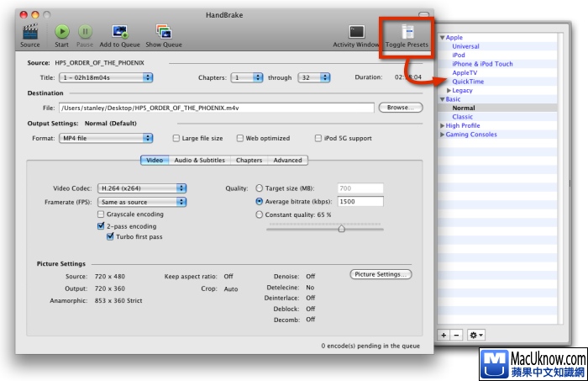This screenshot has width=588, height=381.
Task: Open the Video Codec H.264 (x264) dropdown
Action: pyautogui.click(x=142, y=188)
